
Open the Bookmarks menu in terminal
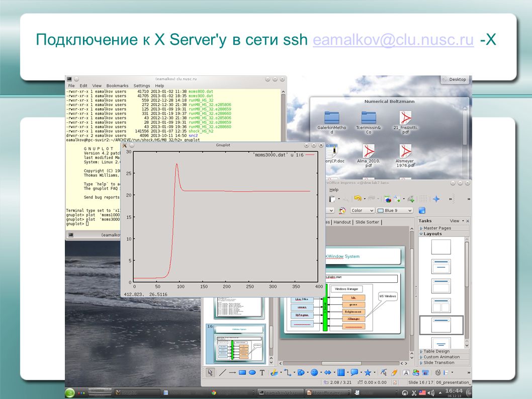tap(117, 86)
